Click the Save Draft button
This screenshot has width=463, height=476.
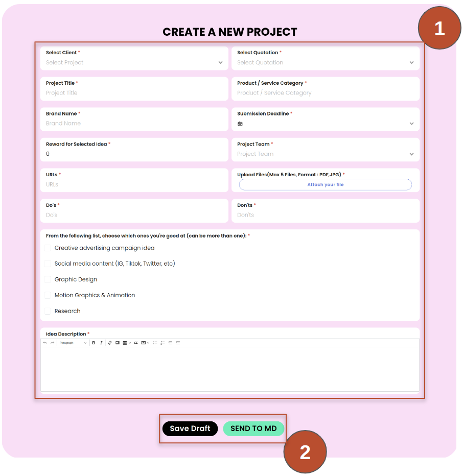tap(190, 429)
